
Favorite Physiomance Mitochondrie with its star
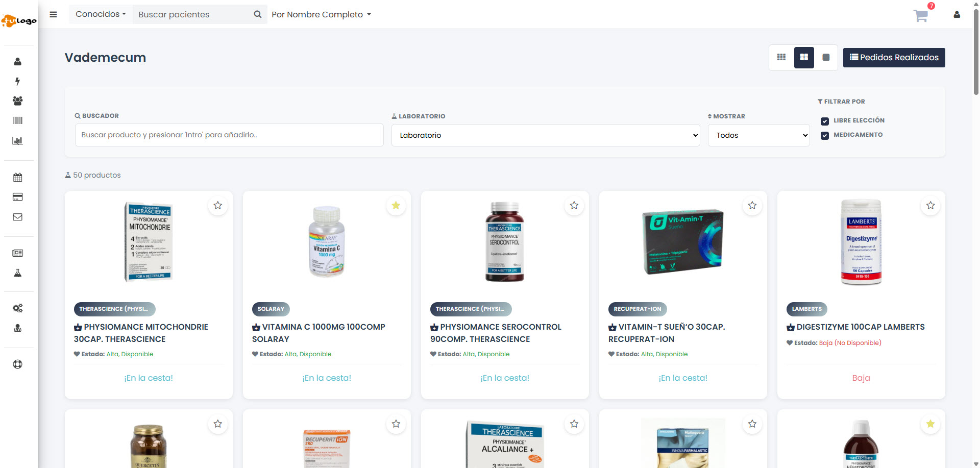pos(218,206)
